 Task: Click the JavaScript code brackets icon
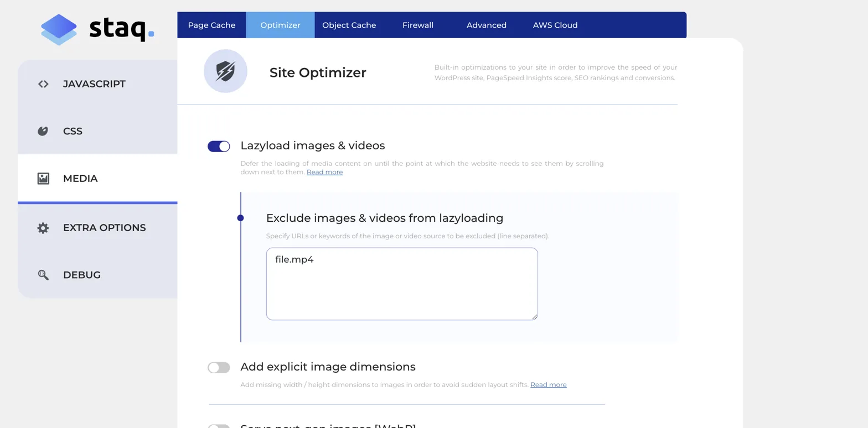click(x=43, y=84)
